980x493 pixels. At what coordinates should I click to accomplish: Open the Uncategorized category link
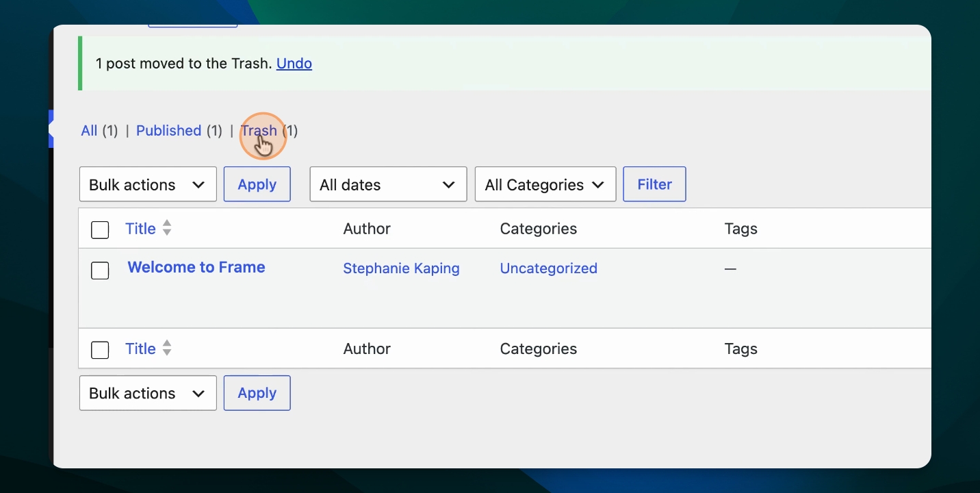pos(549,268)
